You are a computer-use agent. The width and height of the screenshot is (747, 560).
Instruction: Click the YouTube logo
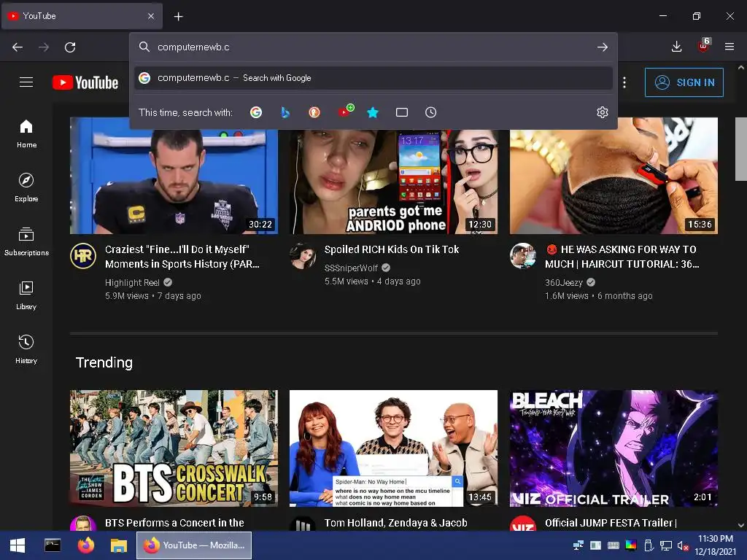pyautogui.click(x=85, y=82)
